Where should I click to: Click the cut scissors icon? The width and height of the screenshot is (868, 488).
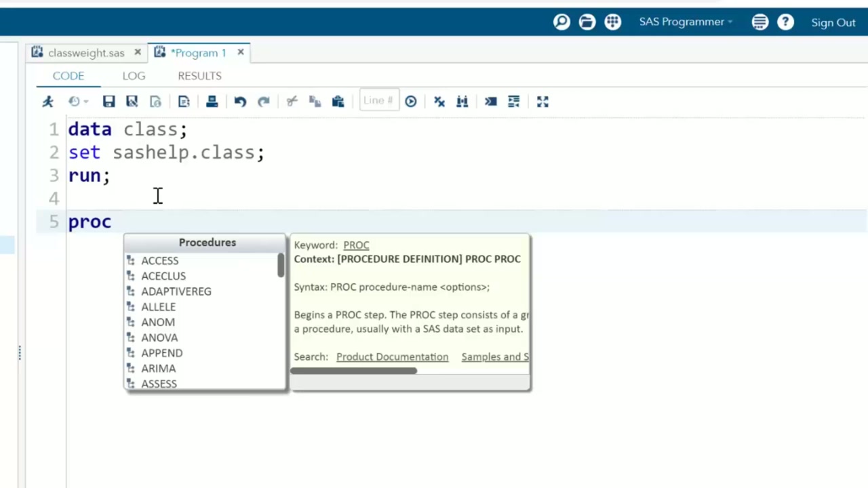[292, 102]
